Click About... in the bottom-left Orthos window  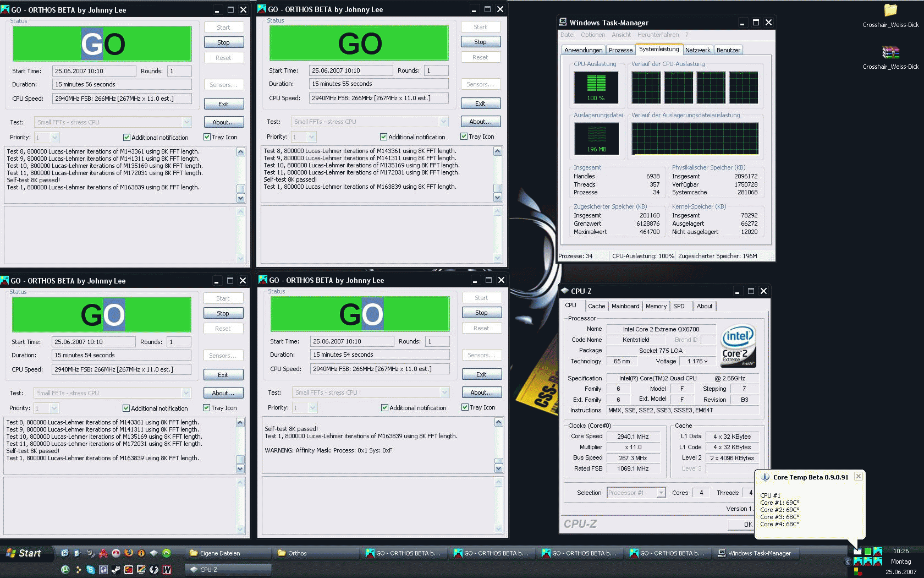(223, 393)
